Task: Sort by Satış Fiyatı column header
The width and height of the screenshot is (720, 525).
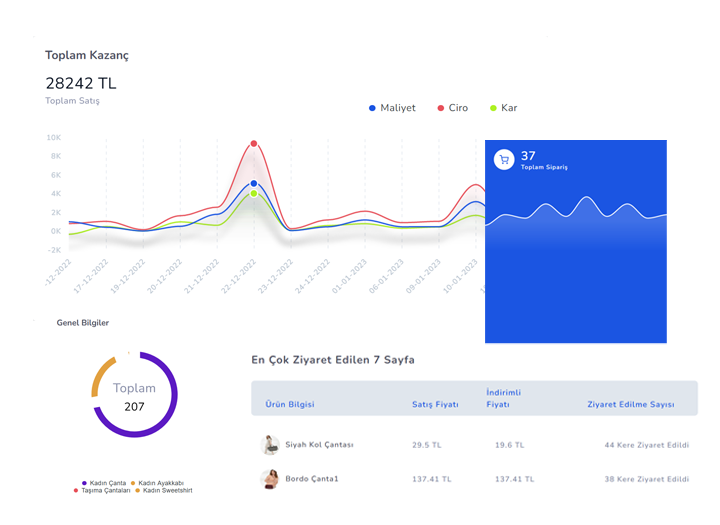Action: [x=435, y=405]
